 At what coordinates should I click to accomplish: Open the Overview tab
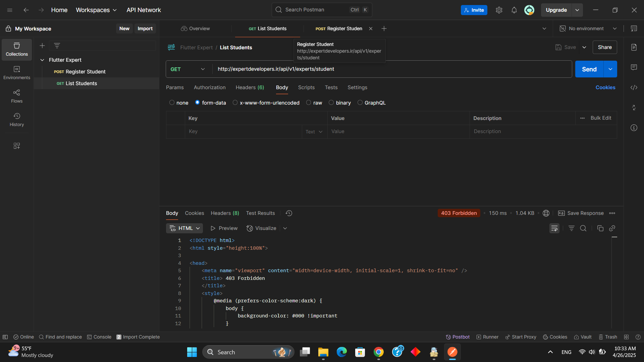pos(195,28)
